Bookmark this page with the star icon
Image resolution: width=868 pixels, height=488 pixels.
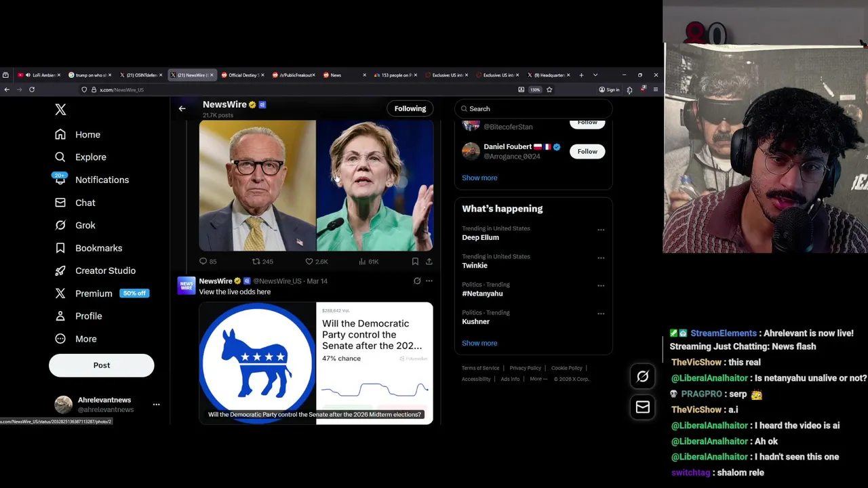[x=549, y=89]
